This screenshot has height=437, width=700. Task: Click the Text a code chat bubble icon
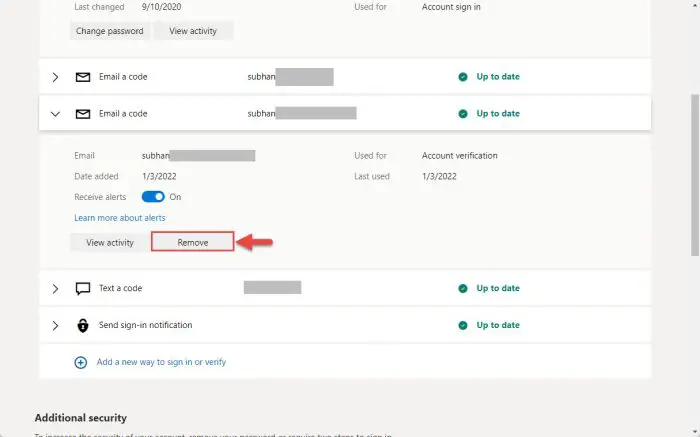83,288
